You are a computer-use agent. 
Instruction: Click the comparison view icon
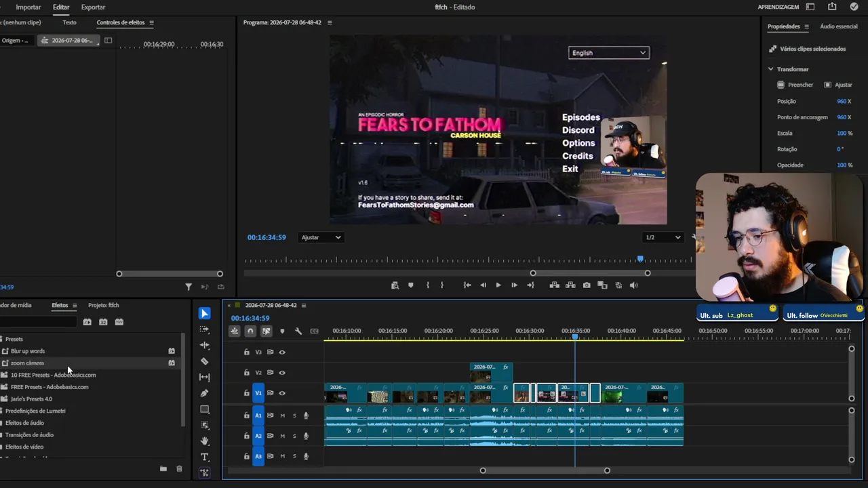(x=602, y=285)
